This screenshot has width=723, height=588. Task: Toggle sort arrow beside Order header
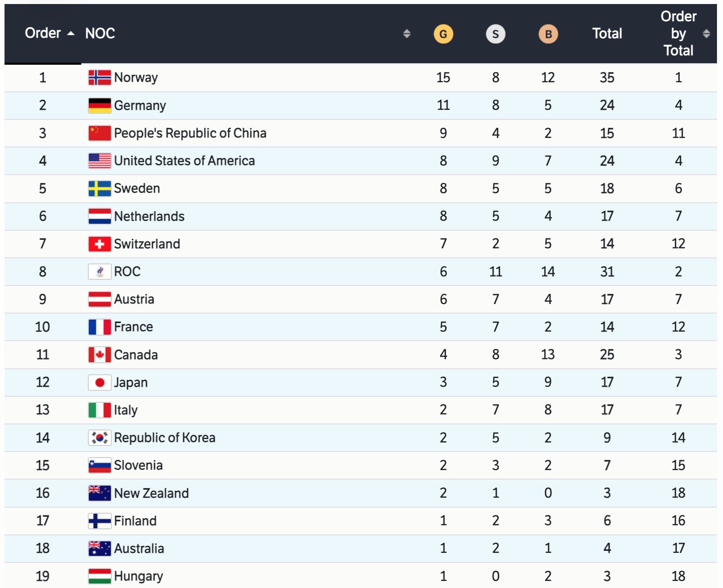click(71, 34)
